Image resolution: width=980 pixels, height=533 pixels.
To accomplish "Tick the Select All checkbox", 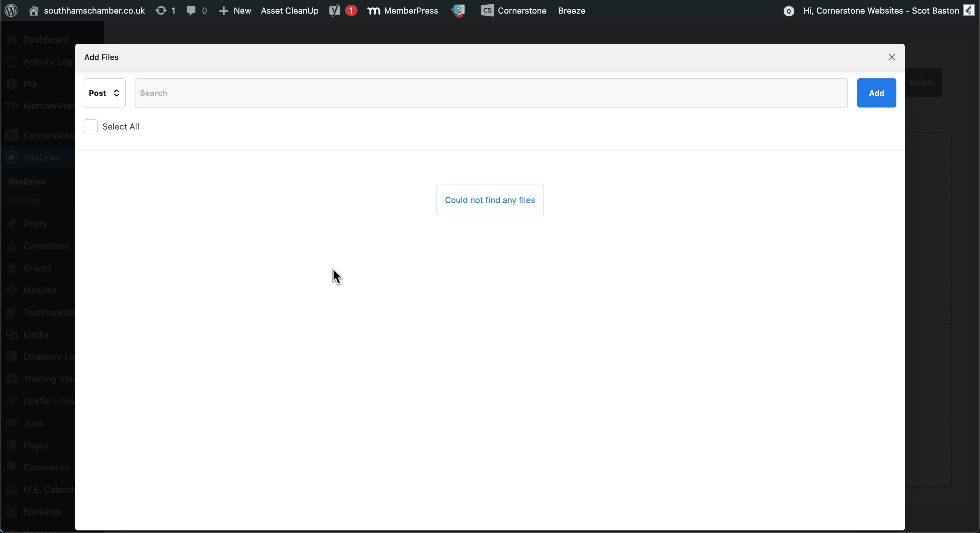I will [x=90, y=126].
